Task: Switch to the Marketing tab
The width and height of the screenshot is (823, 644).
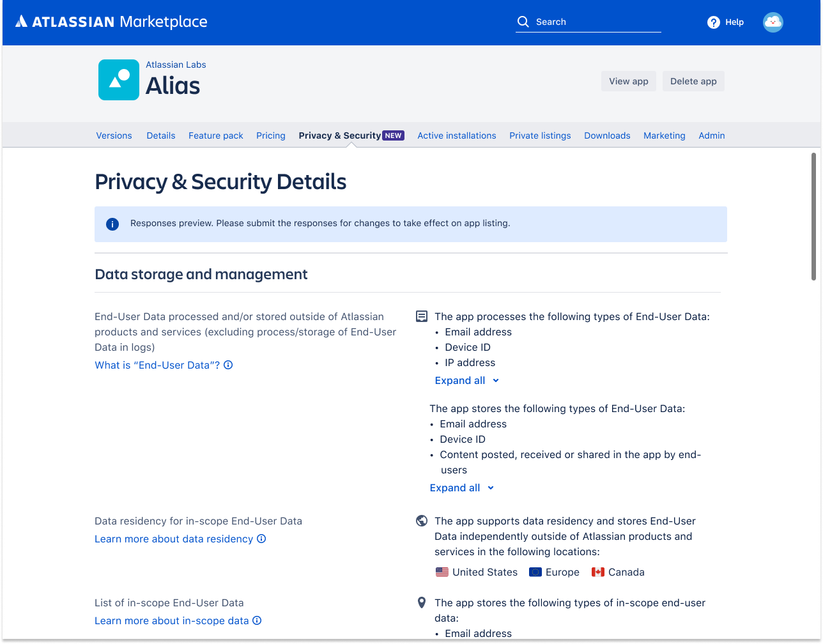Action: coord(665,135)
